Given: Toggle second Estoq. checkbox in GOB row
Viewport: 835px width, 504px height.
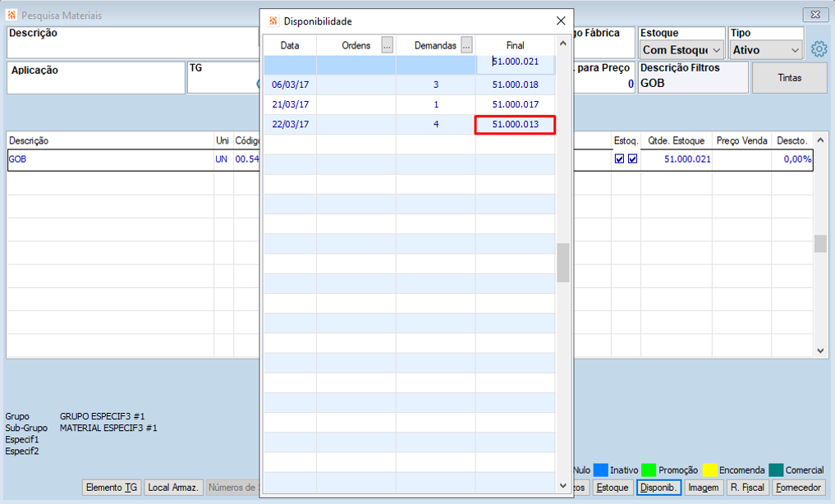Looking at the screenshot, I should coord(633,158).
